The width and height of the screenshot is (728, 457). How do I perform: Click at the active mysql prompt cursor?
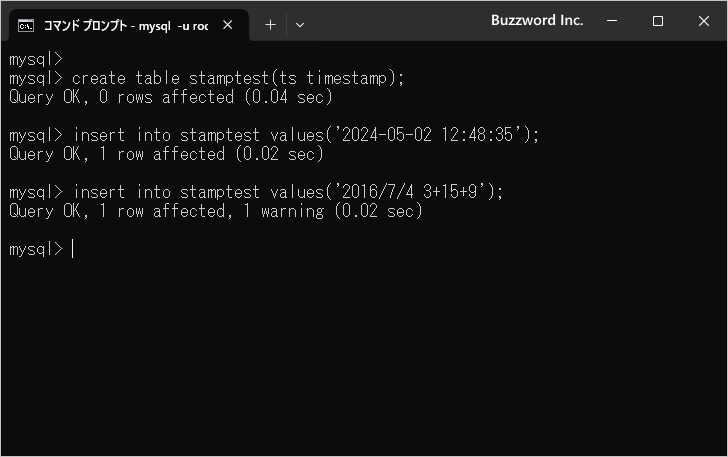(x=73, y=249)
